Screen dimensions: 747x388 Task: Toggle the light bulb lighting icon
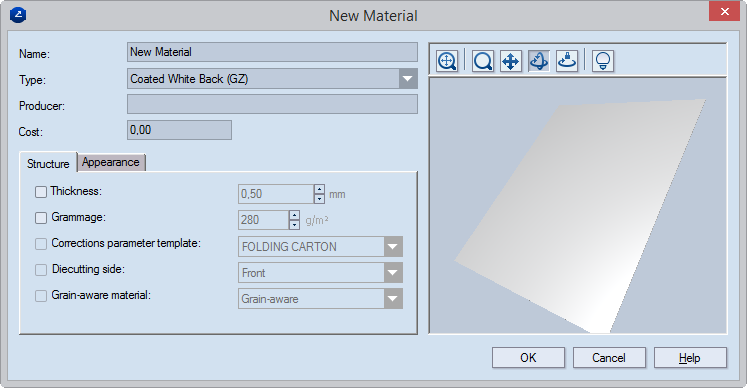coord(603,61)
